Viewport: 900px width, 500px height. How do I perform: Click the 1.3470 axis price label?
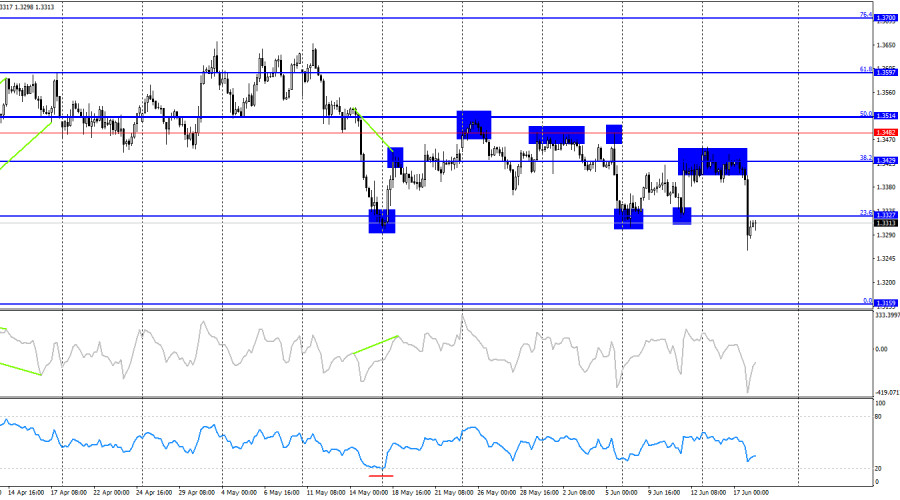886,139
